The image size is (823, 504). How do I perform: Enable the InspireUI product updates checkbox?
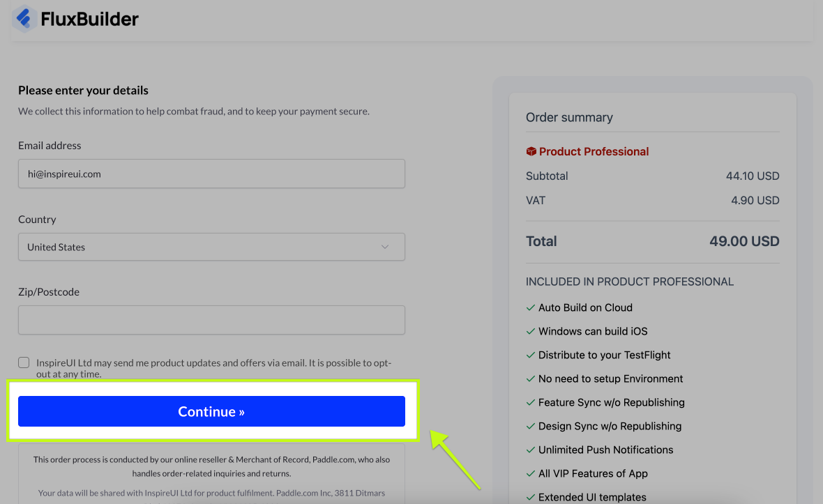24,362
